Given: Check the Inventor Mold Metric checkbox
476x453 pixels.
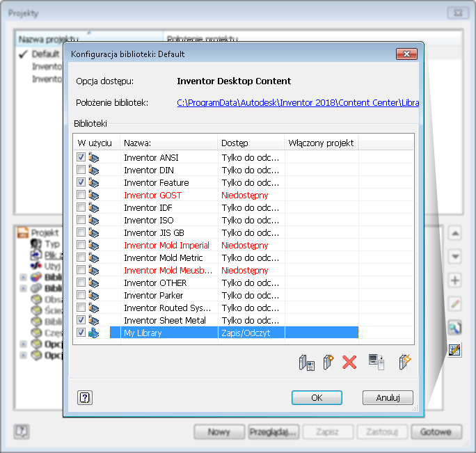Looking at the screenshot, I should 81,257.
